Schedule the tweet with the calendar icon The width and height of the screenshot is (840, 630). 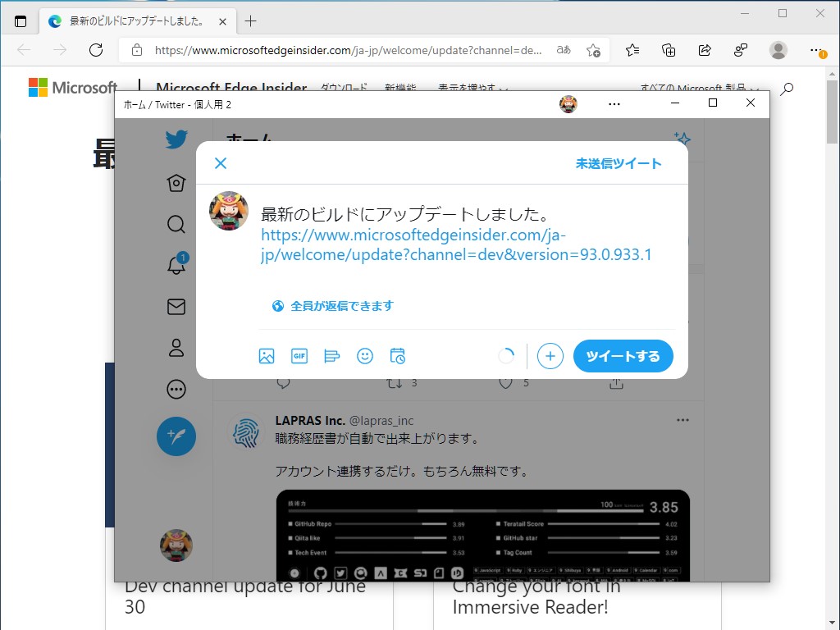click(x=398, y=356)
